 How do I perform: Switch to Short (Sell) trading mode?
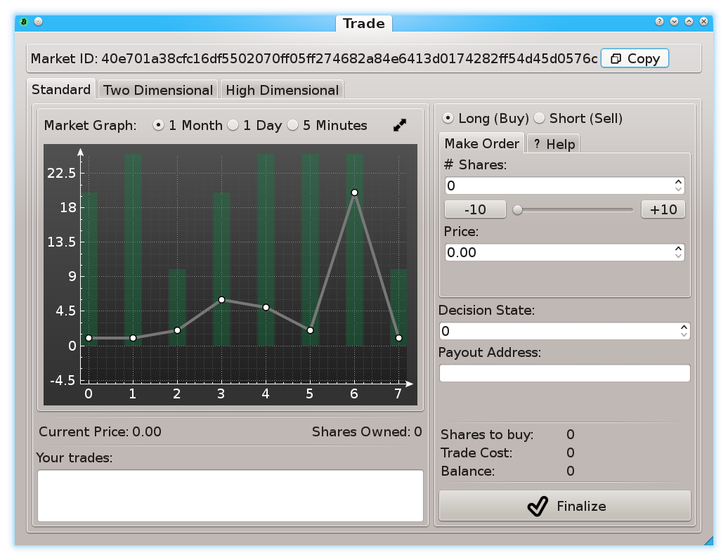pyautogui.click(x=539, y=118)
